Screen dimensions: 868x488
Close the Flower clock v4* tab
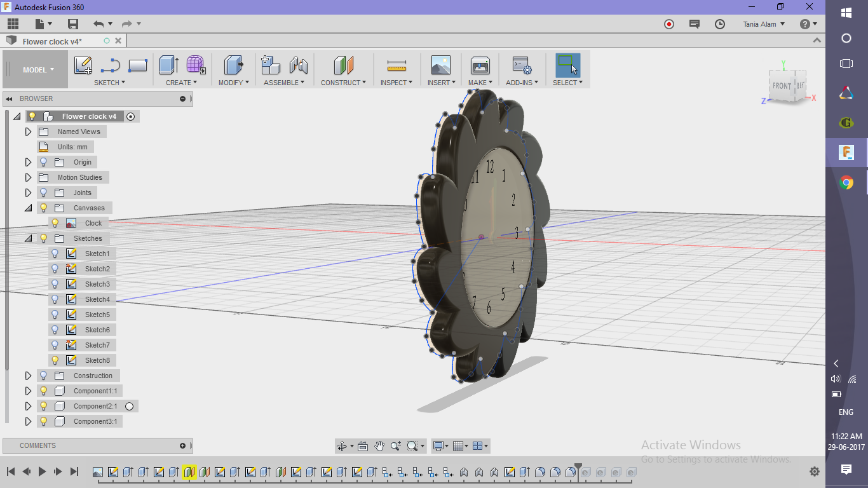click(x=118, y=41)
